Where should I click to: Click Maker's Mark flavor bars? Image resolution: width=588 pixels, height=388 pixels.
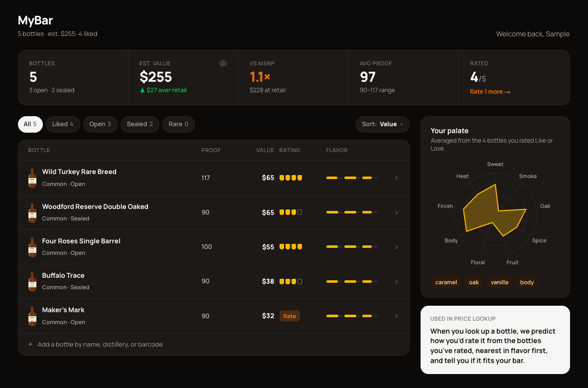click(352, 316)
